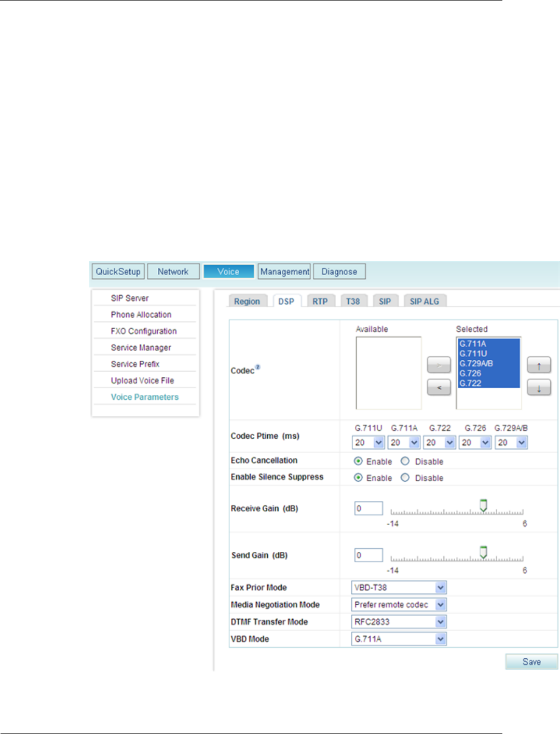Click the Send Gain value field
The width and height of the screenshot is (560, 734).
click(368, 555)
